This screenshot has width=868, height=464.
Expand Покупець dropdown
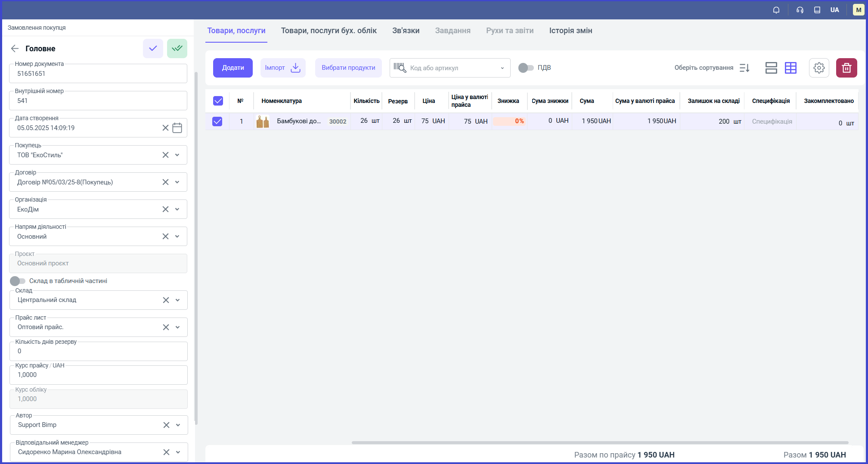point(177,155)
